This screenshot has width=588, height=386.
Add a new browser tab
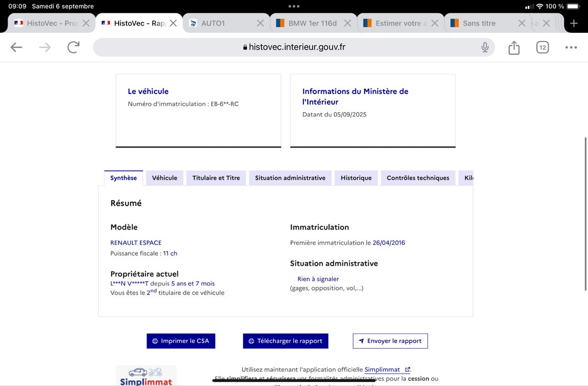click(574, 23)
